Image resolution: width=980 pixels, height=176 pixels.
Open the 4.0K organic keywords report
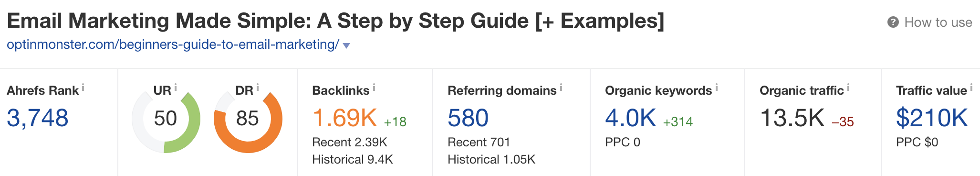click(630, 118)
